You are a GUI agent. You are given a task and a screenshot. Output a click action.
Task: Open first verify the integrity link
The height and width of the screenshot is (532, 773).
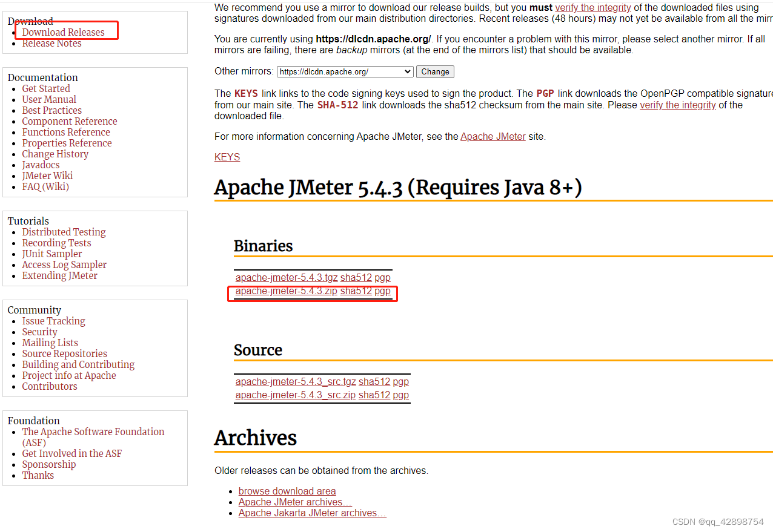[x=593, y=8]
